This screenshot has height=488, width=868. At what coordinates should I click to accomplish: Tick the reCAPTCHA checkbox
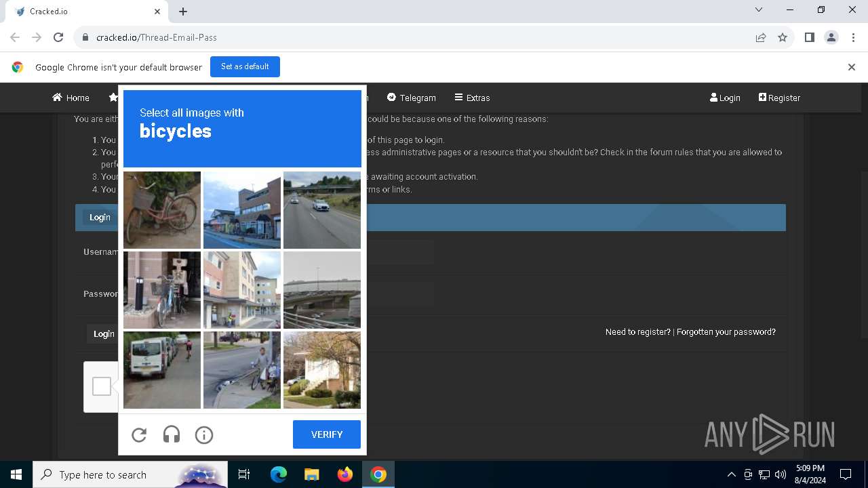[101, 386]
